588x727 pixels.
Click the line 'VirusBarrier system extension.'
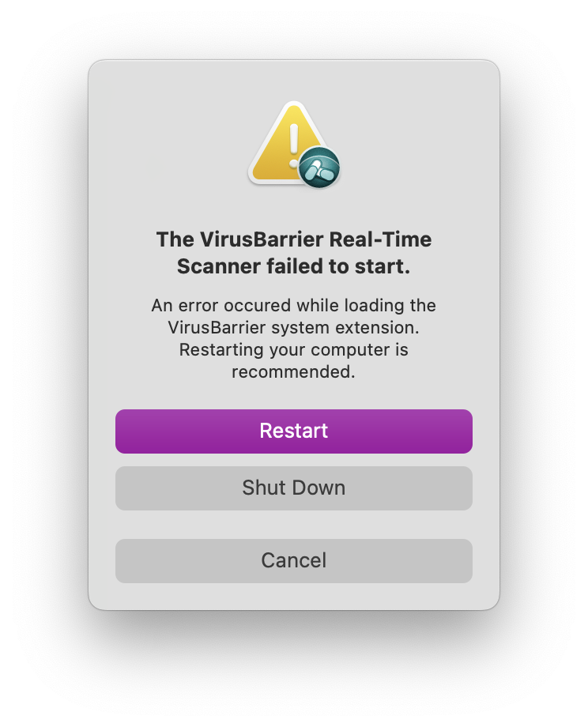click(293, 328)
